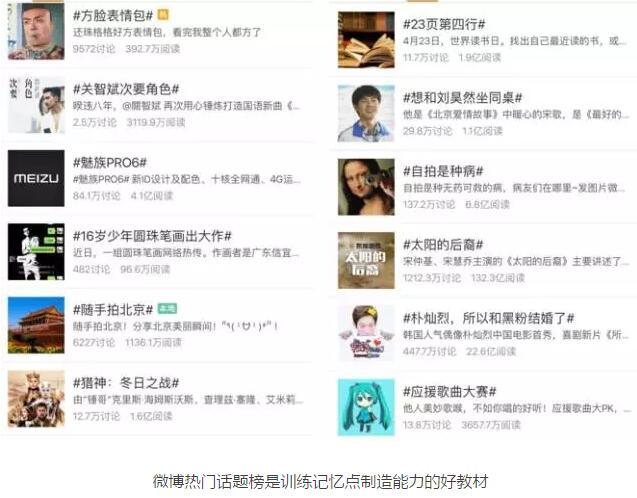Viewport: 637px width, 498px height.
Task: Open the #太阳的后裔# topic title
Action: click(x=443, y=245)
